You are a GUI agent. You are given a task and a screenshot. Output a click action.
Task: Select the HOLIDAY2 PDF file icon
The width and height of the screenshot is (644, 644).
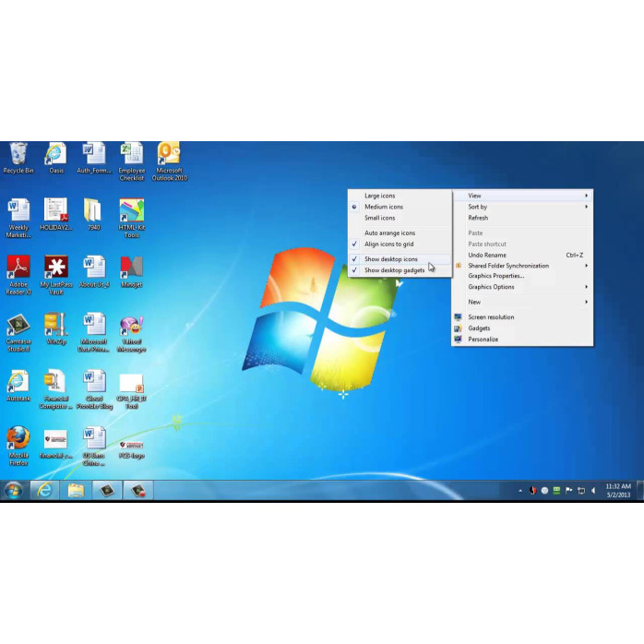pos(56,214)
